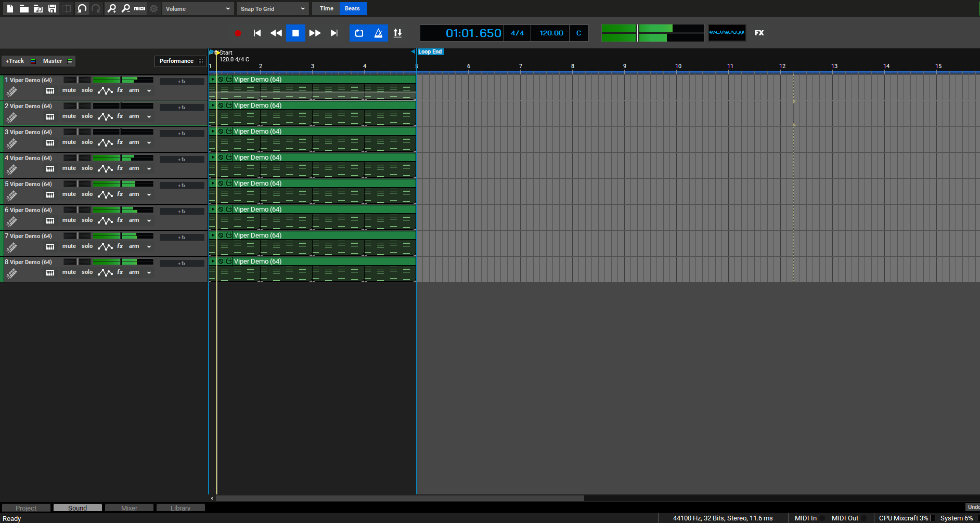This screenshot has height=523, width=980.
Task: Expand arm options arrow on track 7
Action: point(149,247)
